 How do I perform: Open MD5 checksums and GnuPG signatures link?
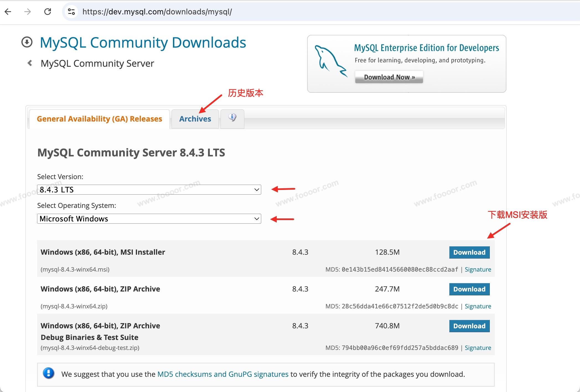[x=223, y=374]
